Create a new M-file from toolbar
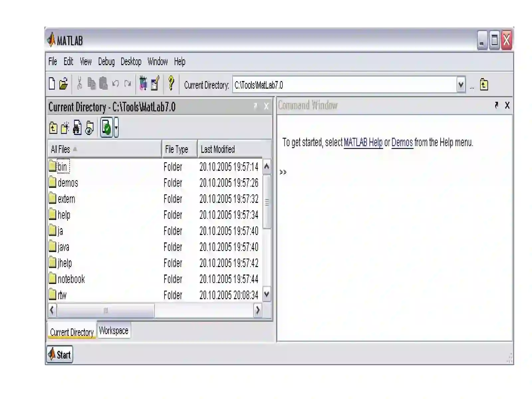This screenshot has height=399, width=532. pos(52,84)
